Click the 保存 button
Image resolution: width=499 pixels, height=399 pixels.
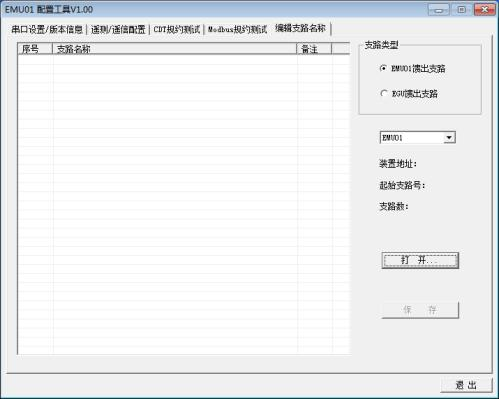coord(420,310)
